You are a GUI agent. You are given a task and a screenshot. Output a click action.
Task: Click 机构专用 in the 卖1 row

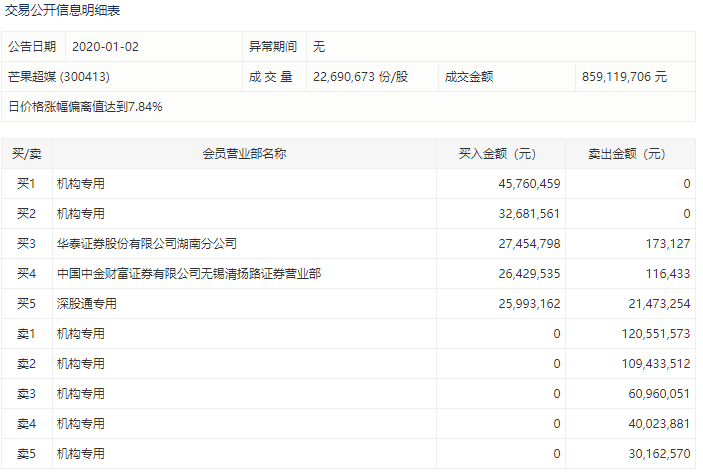pyautogui.click(x=81, y=334)
